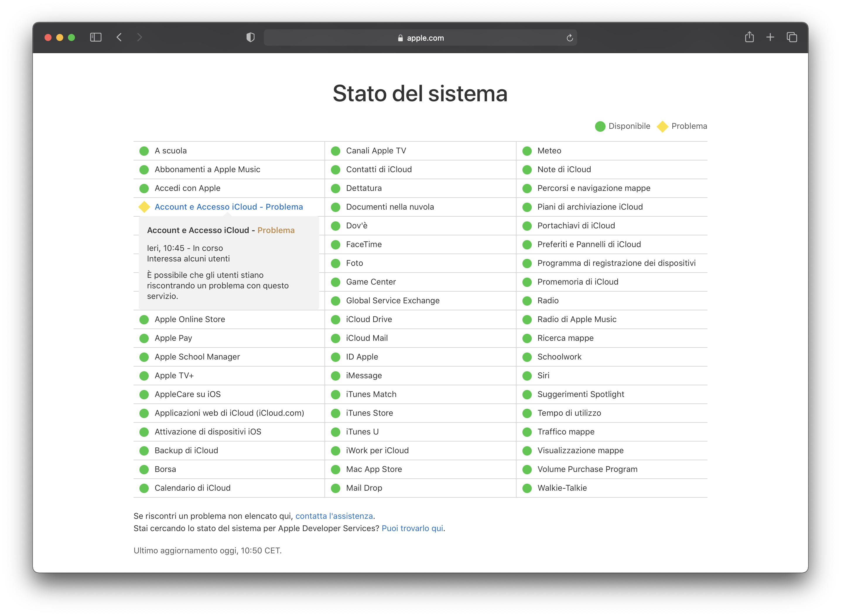Show the tab overview icon
Viewport: 841px width, 616px height.
tap(792, 37)
